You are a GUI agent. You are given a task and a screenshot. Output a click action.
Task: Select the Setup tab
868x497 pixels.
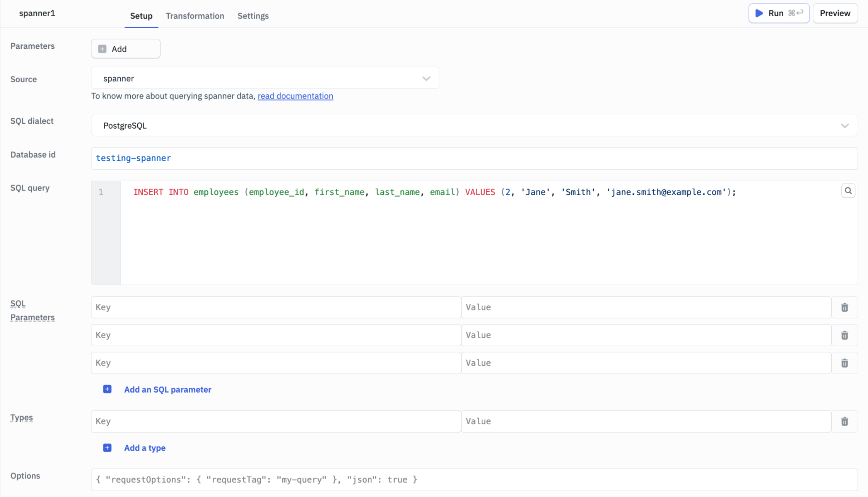tap(141, 16)
